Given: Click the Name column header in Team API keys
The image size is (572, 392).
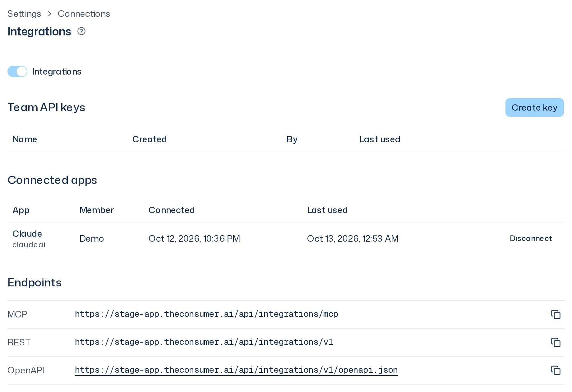Looking at the screenshot, I should 25,139.
